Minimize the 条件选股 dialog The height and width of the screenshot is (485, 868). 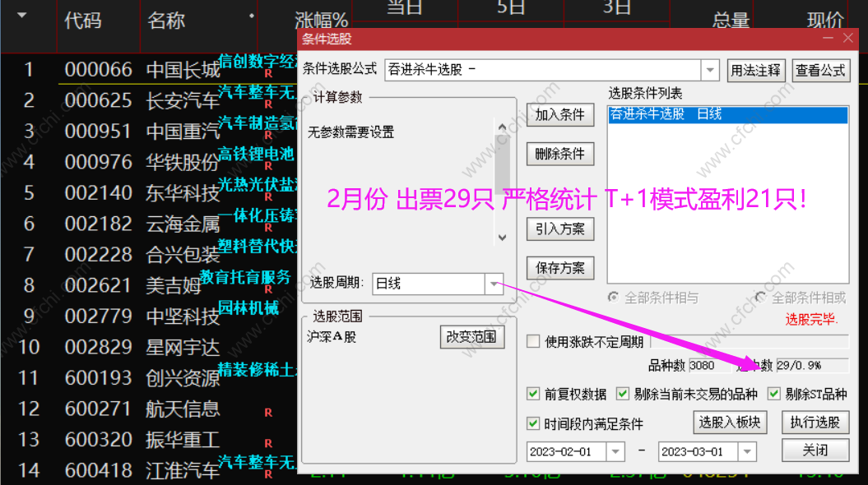click(829, 38)
